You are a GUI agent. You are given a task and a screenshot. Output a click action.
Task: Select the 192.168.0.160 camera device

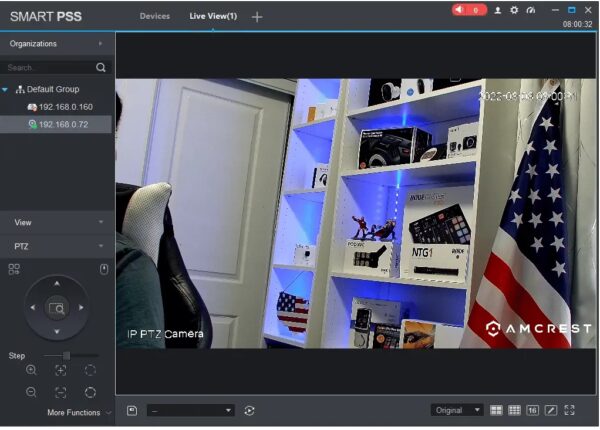tap(65, 107)
